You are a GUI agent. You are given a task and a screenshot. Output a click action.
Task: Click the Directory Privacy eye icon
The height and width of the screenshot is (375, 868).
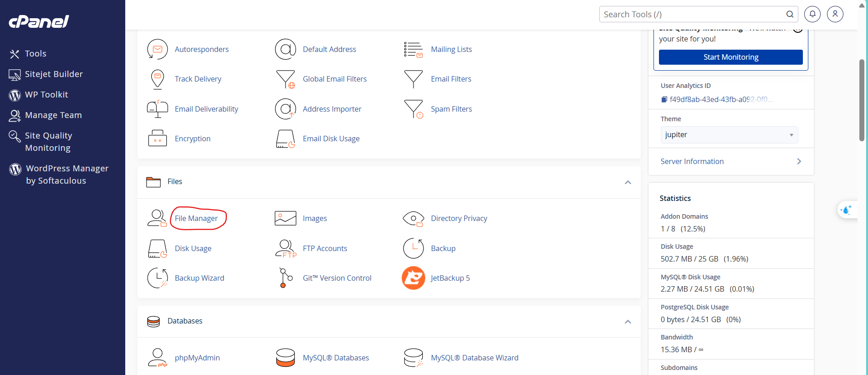tap(414, 219)
